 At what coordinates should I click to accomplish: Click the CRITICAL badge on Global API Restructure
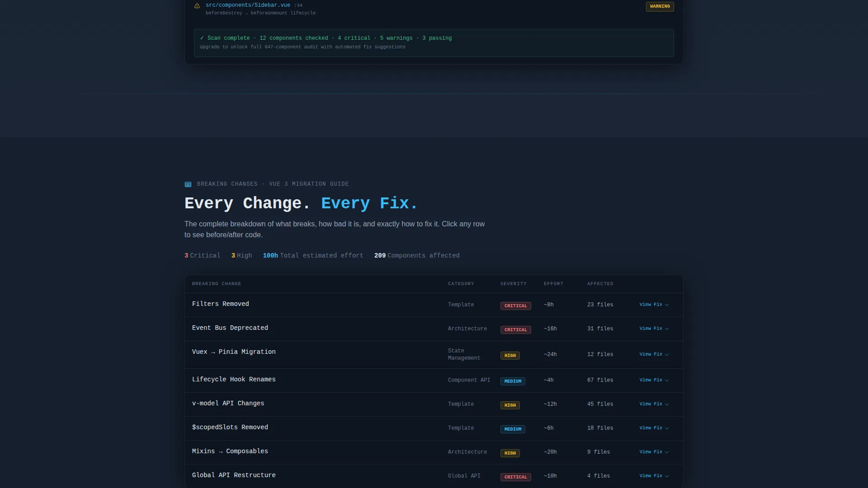pos(515,477)
